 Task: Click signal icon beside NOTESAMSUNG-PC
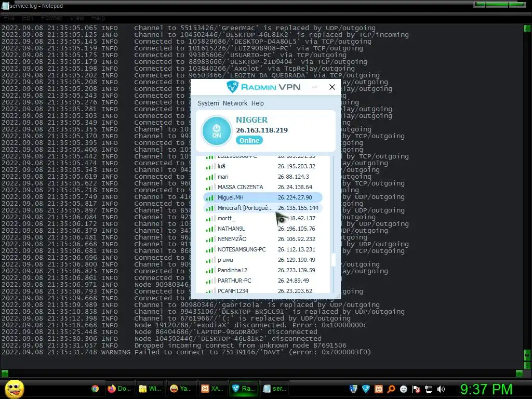click(x=210, y=250)
